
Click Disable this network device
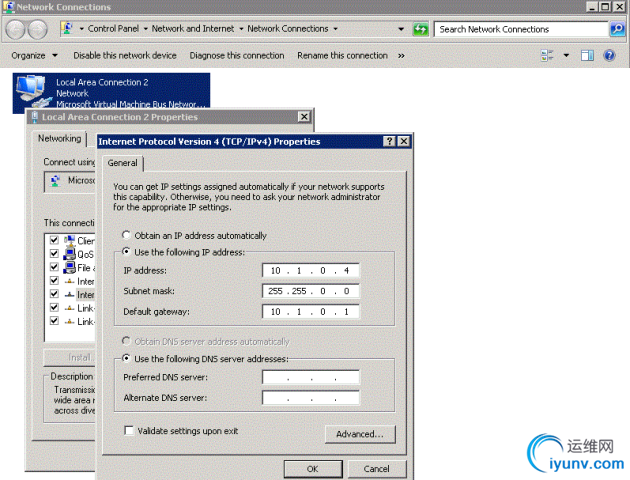(125, 55)
